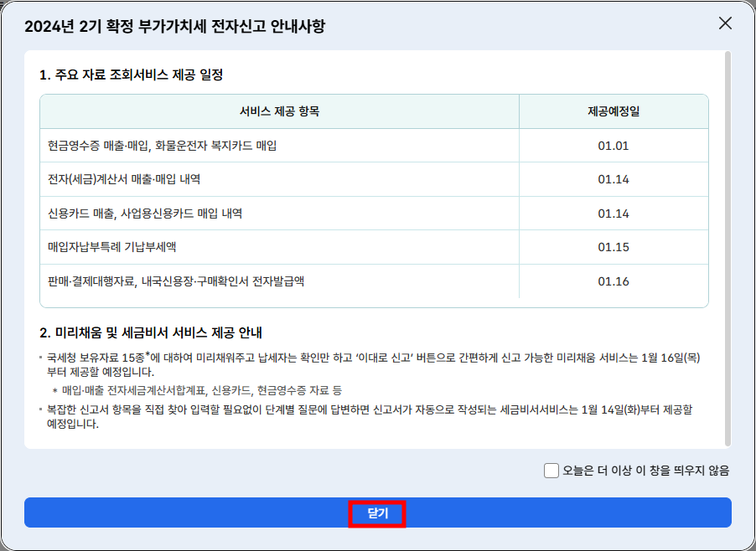The height and width of the screenshot is (551, 756).
Task: Click the paragraph starting '복잡한 신고서 항목을'
Action: 370,417
